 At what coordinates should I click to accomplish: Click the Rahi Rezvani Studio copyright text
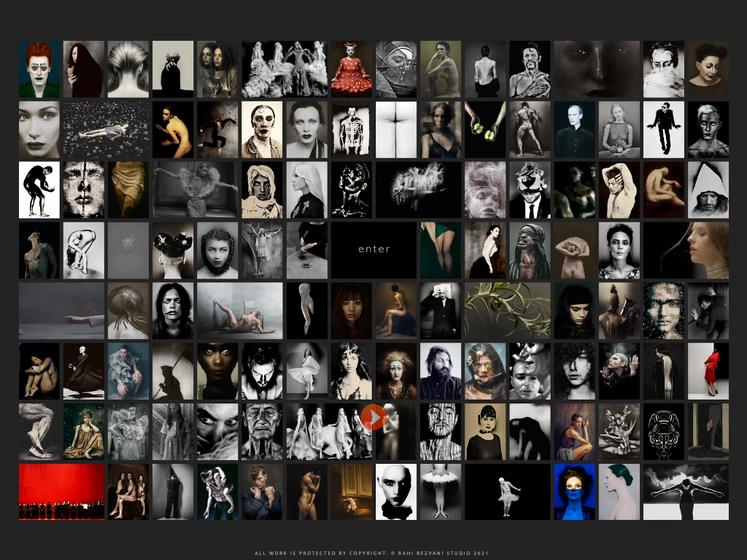pyautogui.click(x=373, y=553)
